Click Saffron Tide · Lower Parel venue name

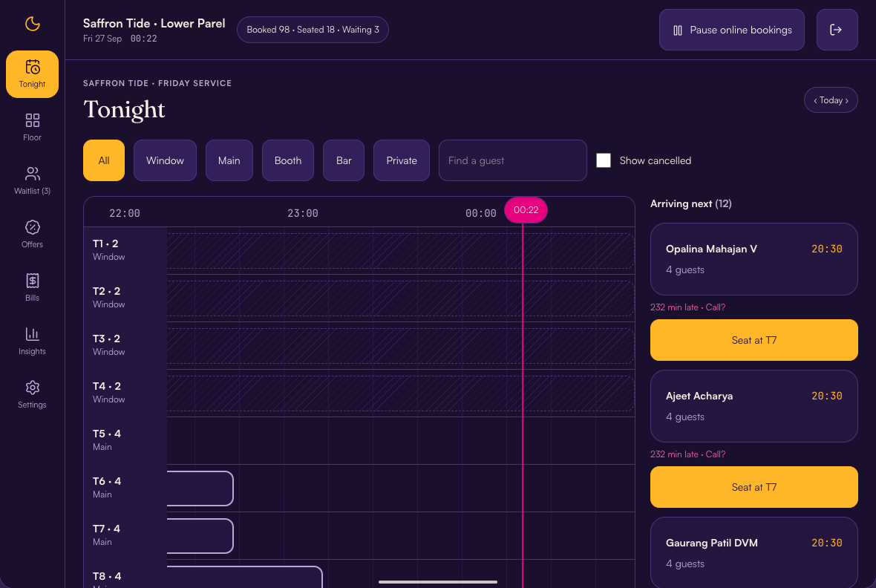click(154, 24)
